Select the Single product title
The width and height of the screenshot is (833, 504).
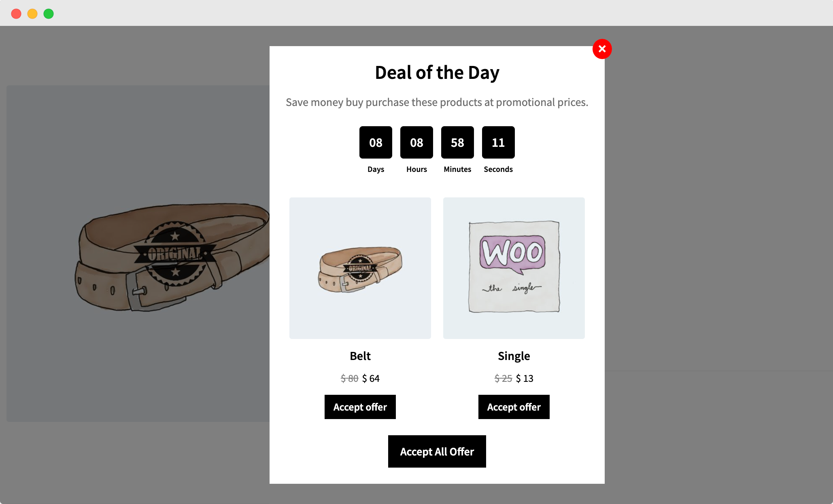[514, 356]
